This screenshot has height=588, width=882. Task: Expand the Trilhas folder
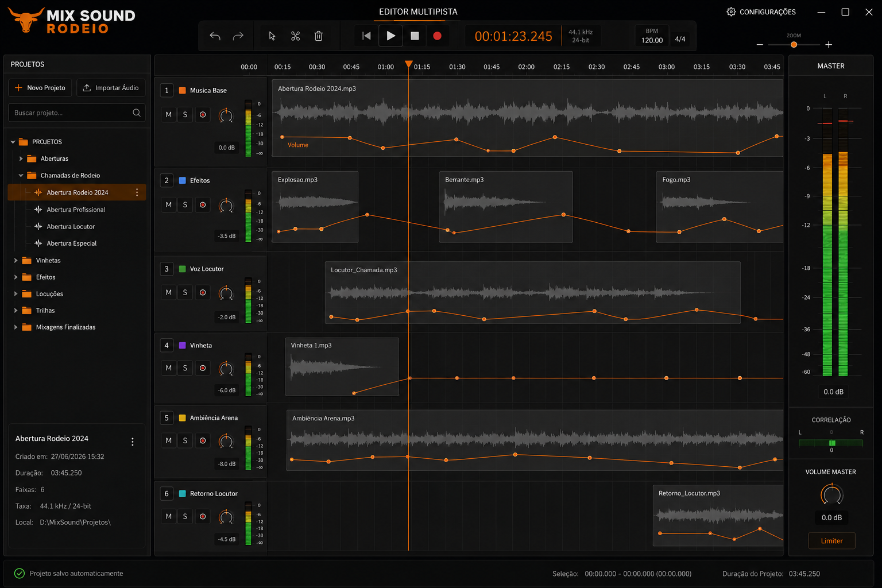pos(16,311)
